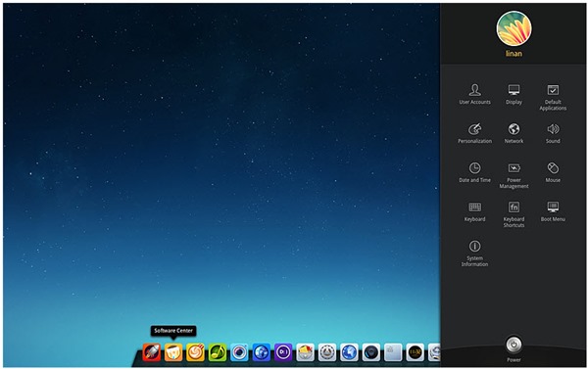Open Boot Menu settings
Image resolution: width=588 pixels, height=369 pixels.
click(553, 211)
